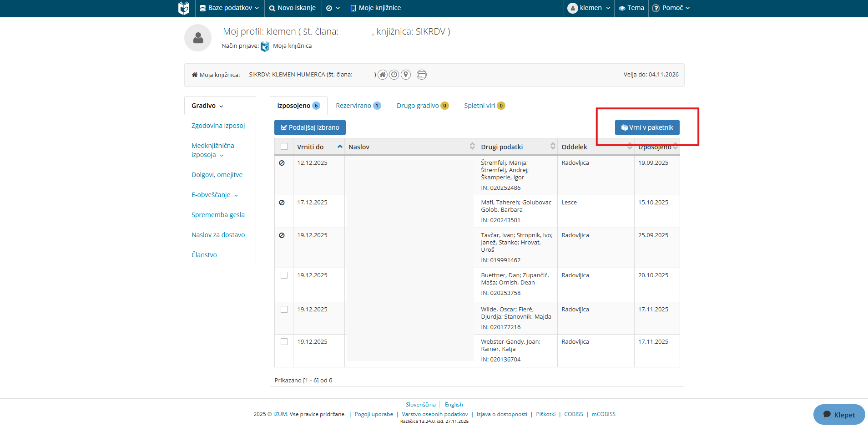Screen dimensions: 868x432
Task: Open the Drugo gradivo tab
Action: (x=422, y=106)
